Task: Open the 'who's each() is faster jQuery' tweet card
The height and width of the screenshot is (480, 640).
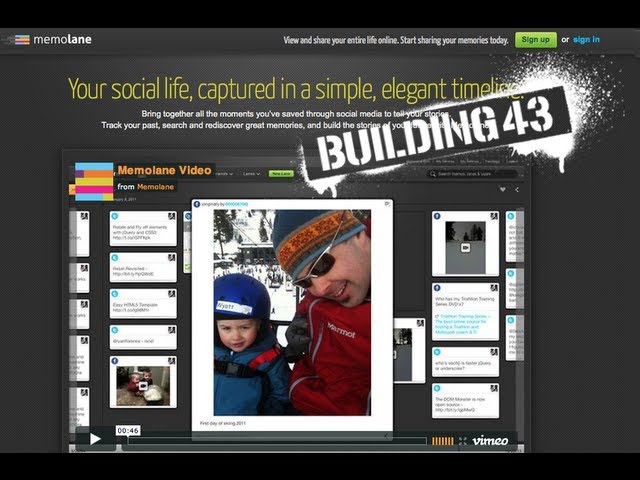Action: (x=465, y=362)
